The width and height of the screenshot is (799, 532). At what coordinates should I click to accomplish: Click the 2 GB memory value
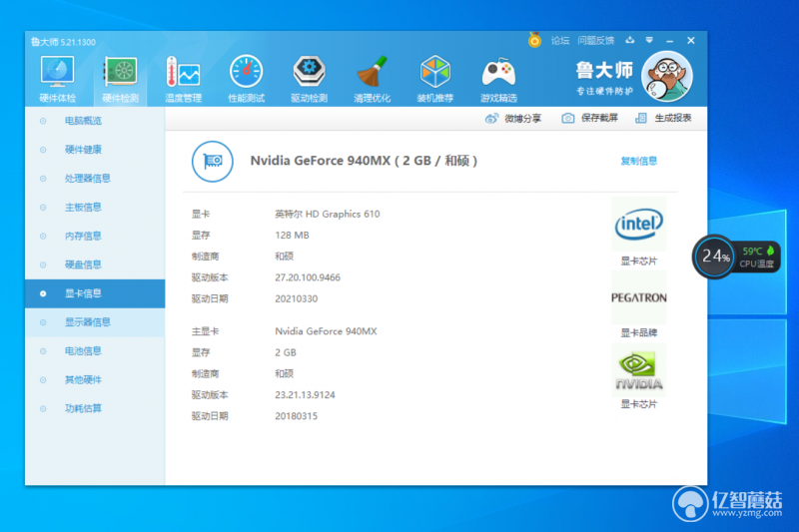point(286,352)
